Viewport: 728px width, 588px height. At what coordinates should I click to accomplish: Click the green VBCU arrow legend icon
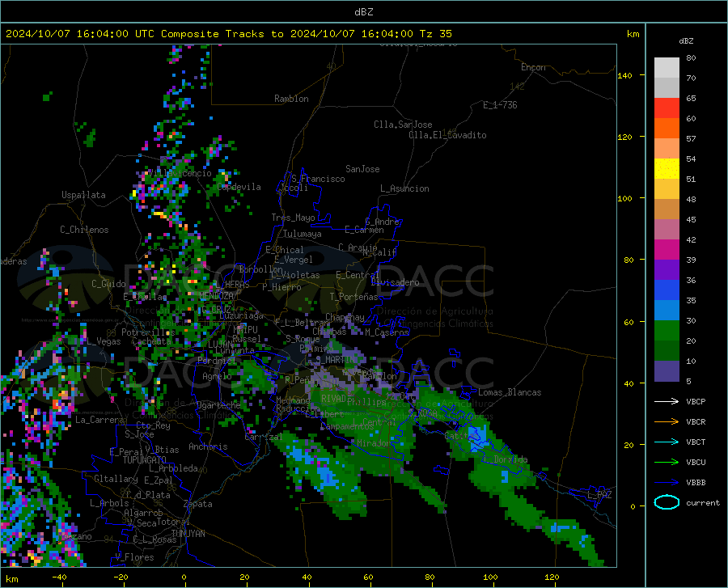point(667,463)
